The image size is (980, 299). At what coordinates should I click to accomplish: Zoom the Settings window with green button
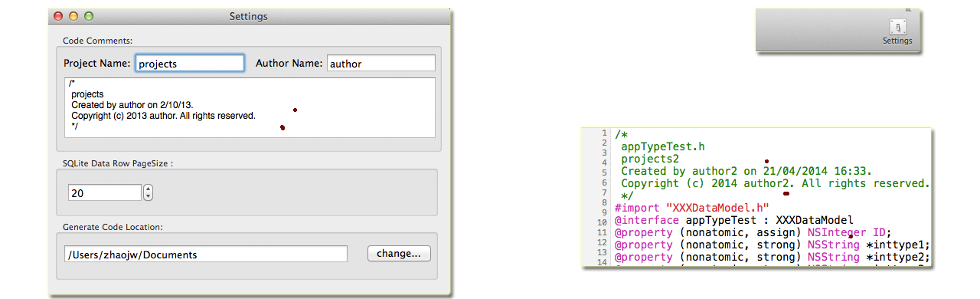click(x=88, y=16)
